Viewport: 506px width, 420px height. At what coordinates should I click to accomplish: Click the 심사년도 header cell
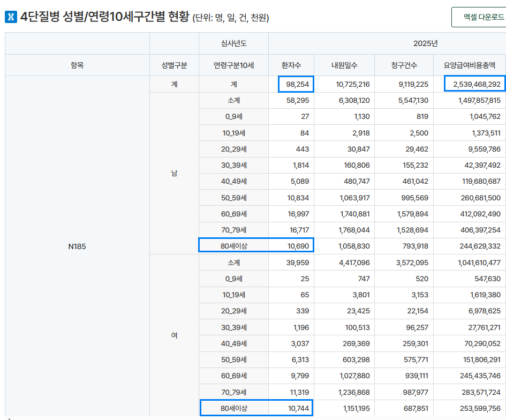point(233,43)
